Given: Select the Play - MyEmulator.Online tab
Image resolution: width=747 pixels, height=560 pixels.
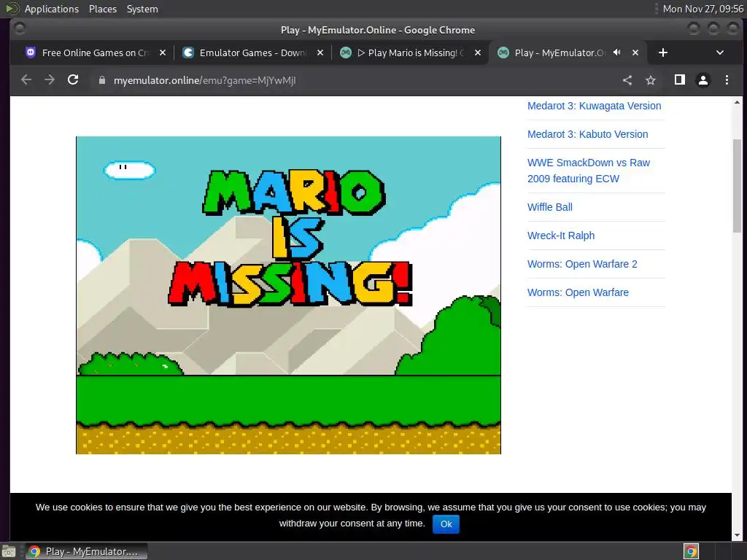Looking at the screenshot, I should 560,52.
